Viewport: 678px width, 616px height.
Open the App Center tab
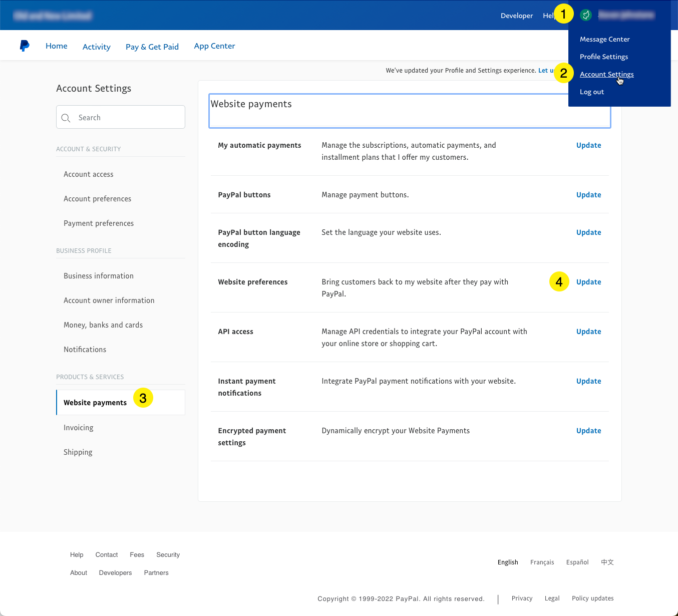coord(214,46)
